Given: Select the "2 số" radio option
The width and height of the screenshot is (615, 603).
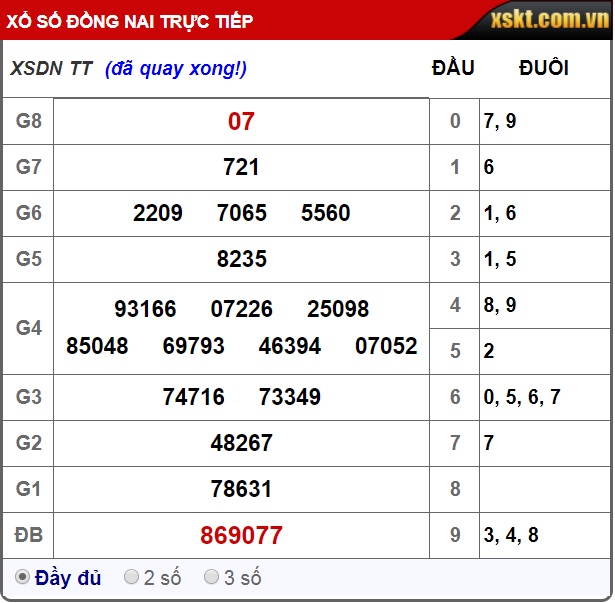Looking at the screenshot, I should click(x=131, y=577).
